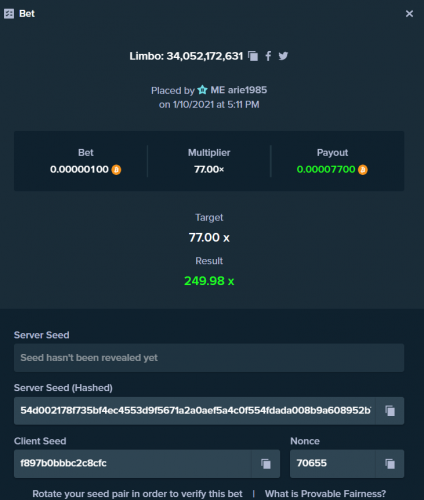
Task: Share bet on Twitter
Action: (283, 56)
